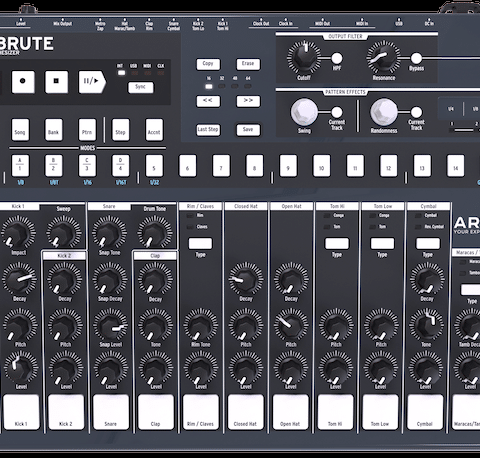Toggle step button C/3
Image resolution: width=480 pixels, height=458 pixels.
pyautogui.click(x=87, y=166)
